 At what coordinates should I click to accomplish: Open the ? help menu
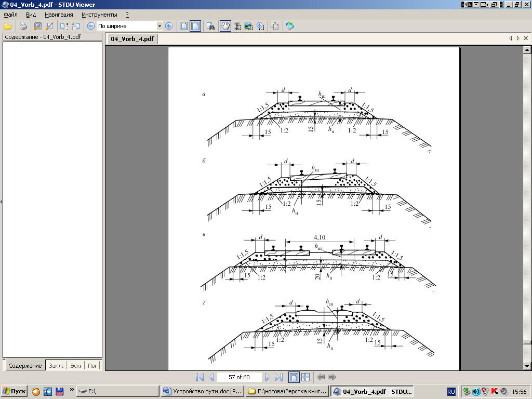coord(127,15)
